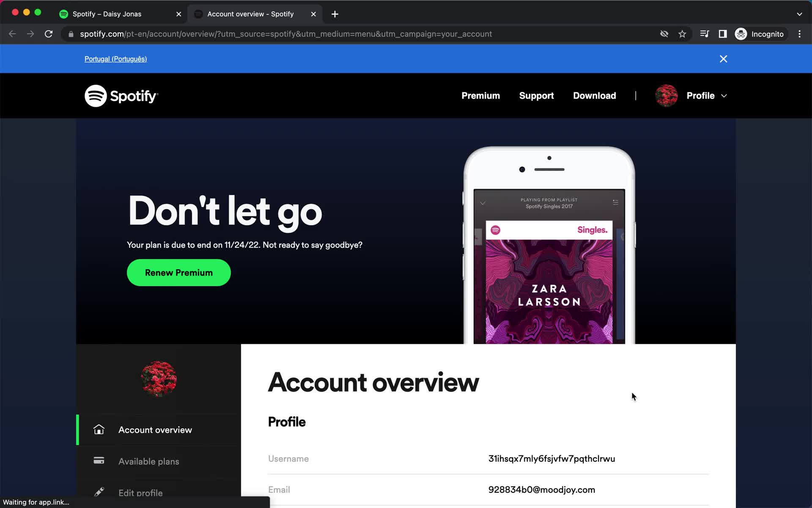This screenshot has height=508, width=812.
Task: Click the Download tab in navigation
Action: [595, 95]
